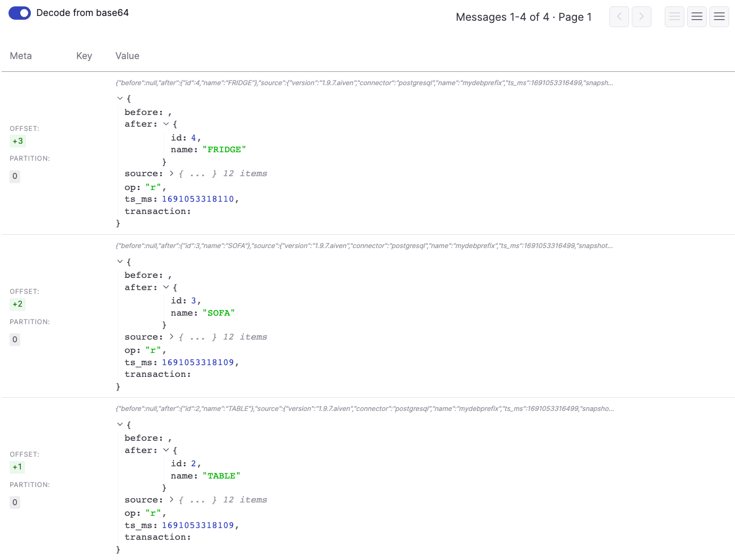Click the Key column header
This screenshot has height=560, width=735.
(84, 55)
